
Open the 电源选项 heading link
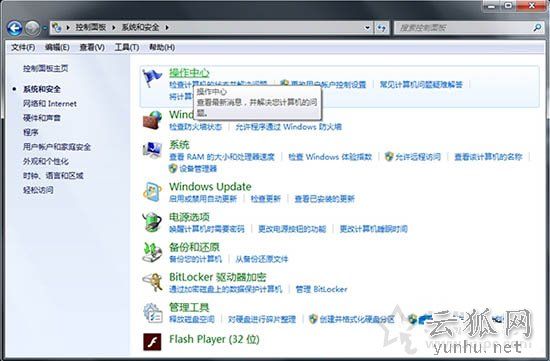[x=189, y=217]
